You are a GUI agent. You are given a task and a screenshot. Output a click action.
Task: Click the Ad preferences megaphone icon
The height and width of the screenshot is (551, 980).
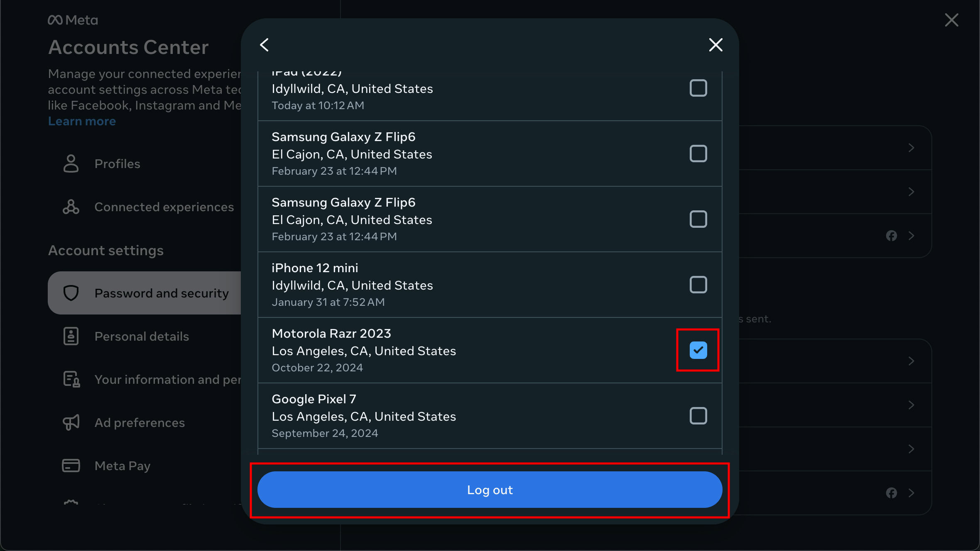(x=71, y=422)
